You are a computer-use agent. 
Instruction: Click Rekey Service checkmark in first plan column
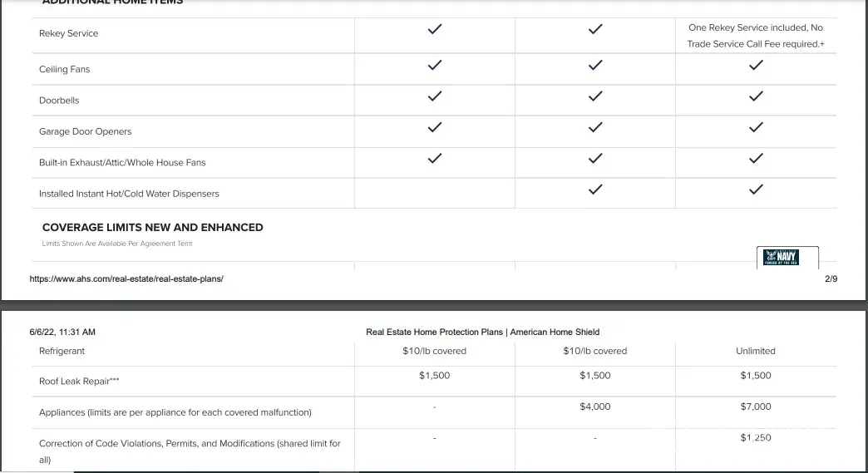point(434,29)
